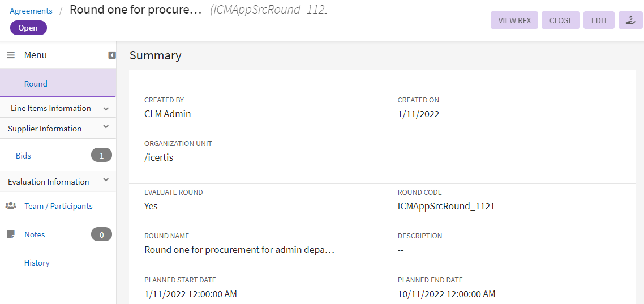
Task: Expand Supplier Information chevron
Action: (x=106, y=128)
